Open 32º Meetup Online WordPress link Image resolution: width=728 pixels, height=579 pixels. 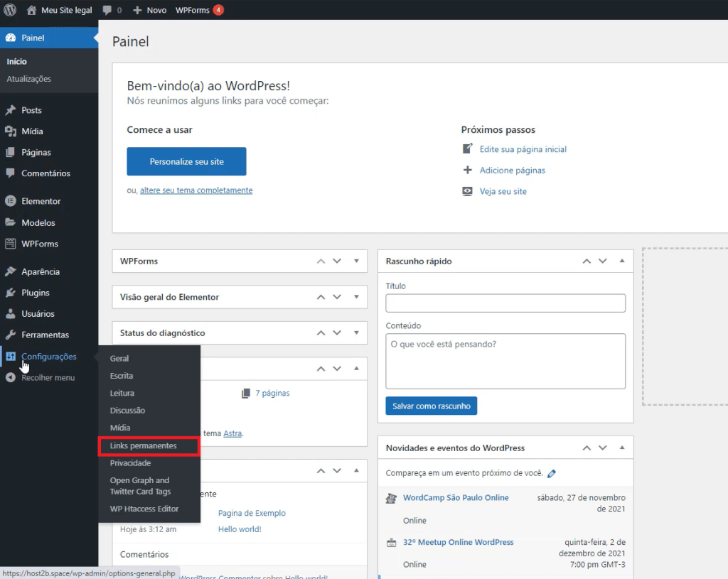(x=459, y=542)
